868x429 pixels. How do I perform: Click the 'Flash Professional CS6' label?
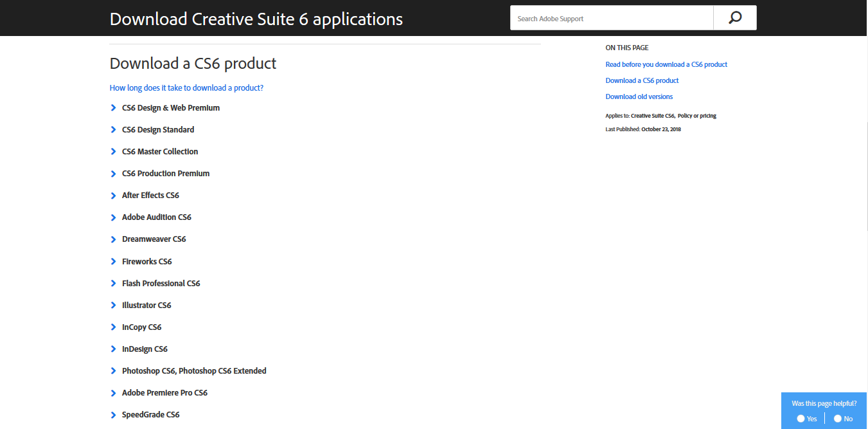pyautogui.click(x=161, y=284)
